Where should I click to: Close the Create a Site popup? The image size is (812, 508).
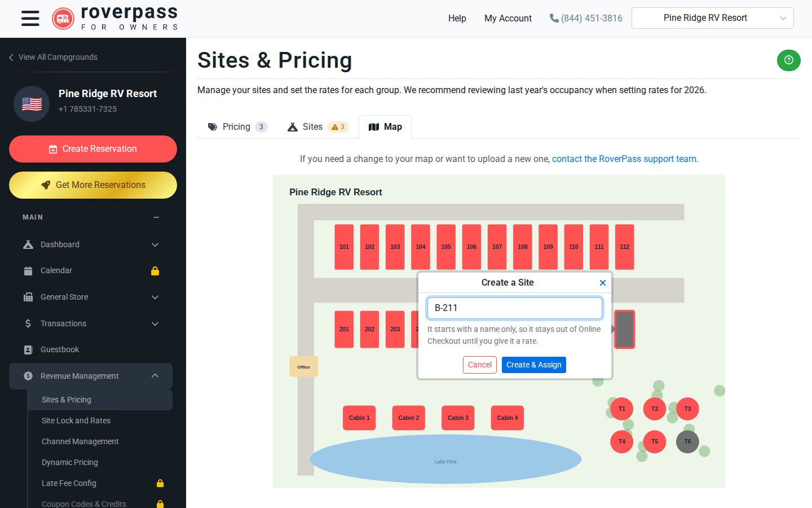(x=602, y=283)
